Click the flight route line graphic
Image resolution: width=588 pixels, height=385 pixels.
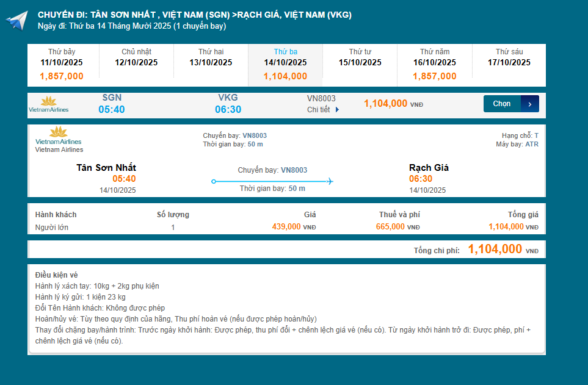coord(272,181)
